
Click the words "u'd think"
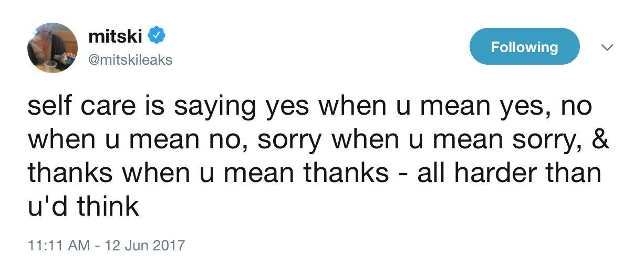point(83,207)
